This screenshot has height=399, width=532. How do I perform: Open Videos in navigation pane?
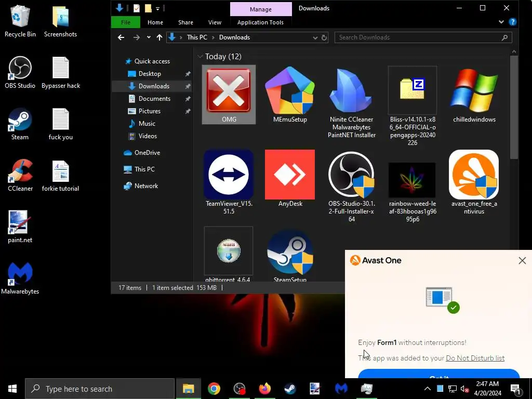pyautogui.click(x=148, y=136)
